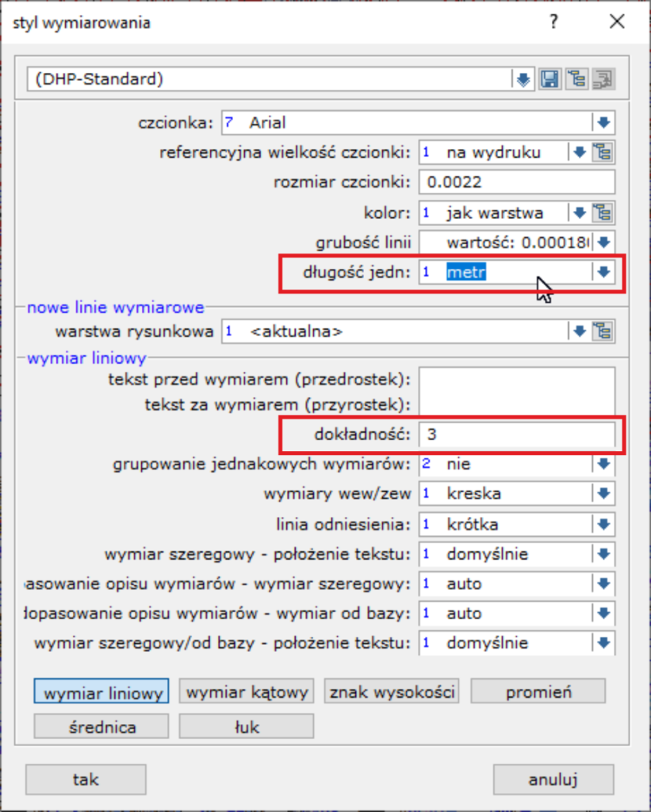Open tree picker next to kolor field
This screenshot has height=812, width=651.
pos(604,212)
